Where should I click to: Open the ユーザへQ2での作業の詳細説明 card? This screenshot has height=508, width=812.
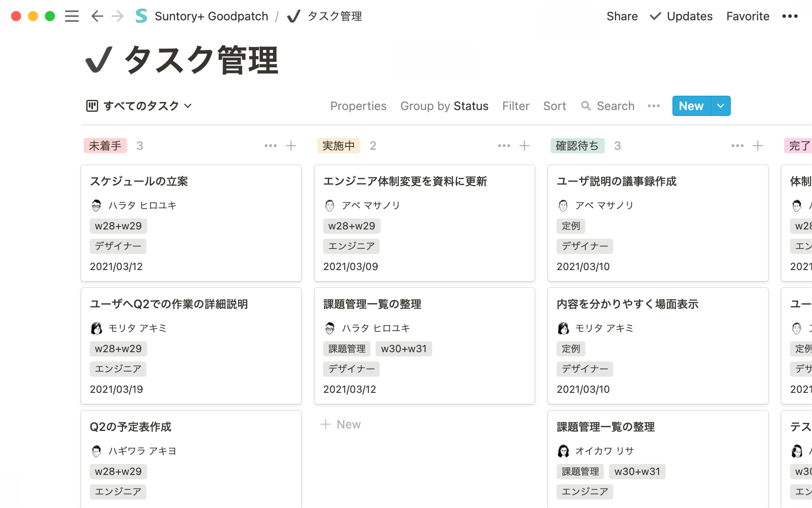tap(191, 346)
